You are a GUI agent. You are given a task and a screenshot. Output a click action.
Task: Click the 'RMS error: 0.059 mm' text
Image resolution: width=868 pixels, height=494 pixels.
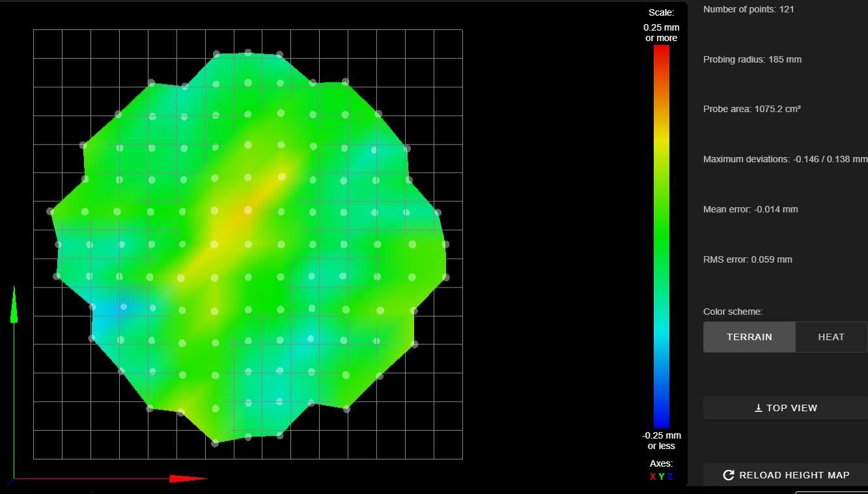pyautogui.click(x=748, y=259)
